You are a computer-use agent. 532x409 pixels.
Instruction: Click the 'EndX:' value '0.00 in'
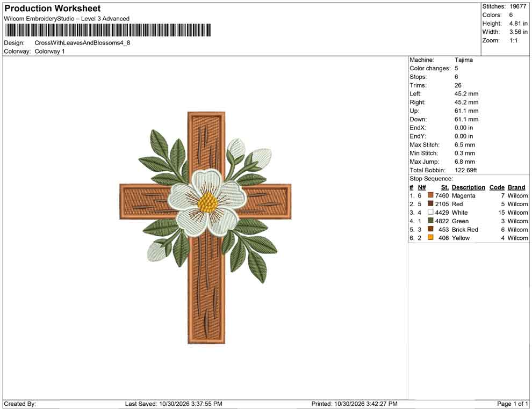(x=463, y=128)
